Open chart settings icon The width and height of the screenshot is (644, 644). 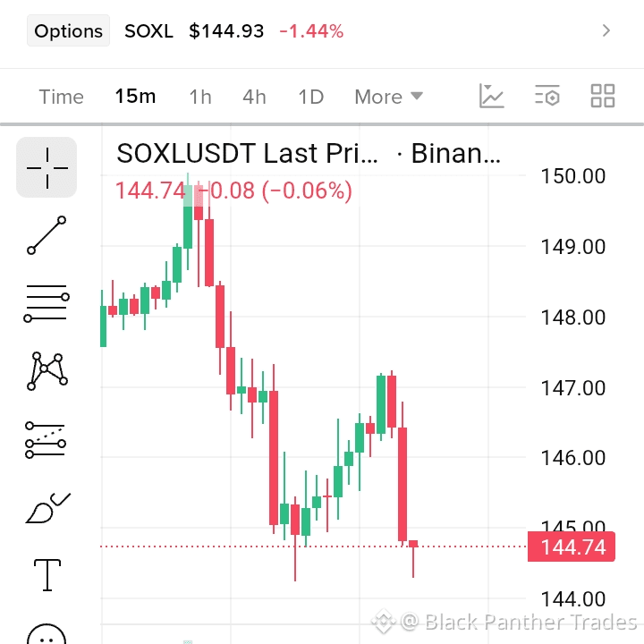547,96
